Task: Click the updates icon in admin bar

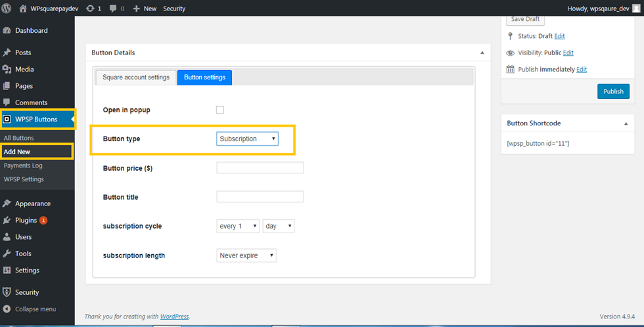Action: (90, 8)
